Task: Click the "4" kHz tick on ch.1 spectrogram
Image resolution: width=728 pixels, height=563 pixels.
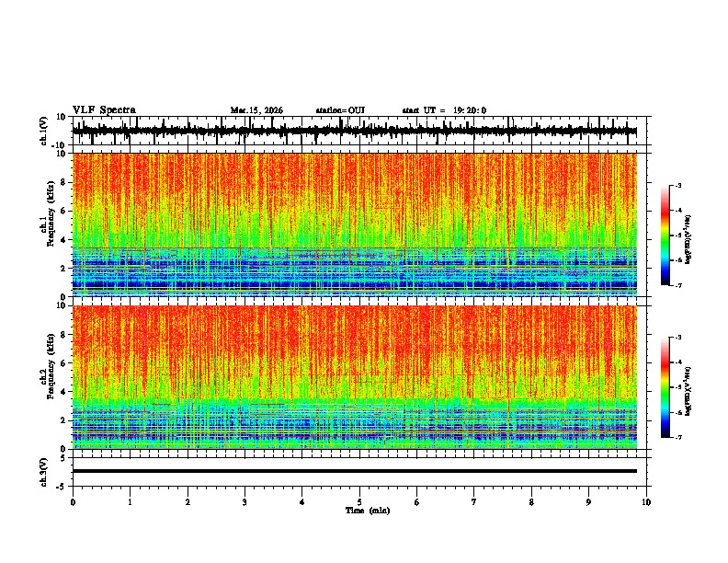Action: point(64,240)
